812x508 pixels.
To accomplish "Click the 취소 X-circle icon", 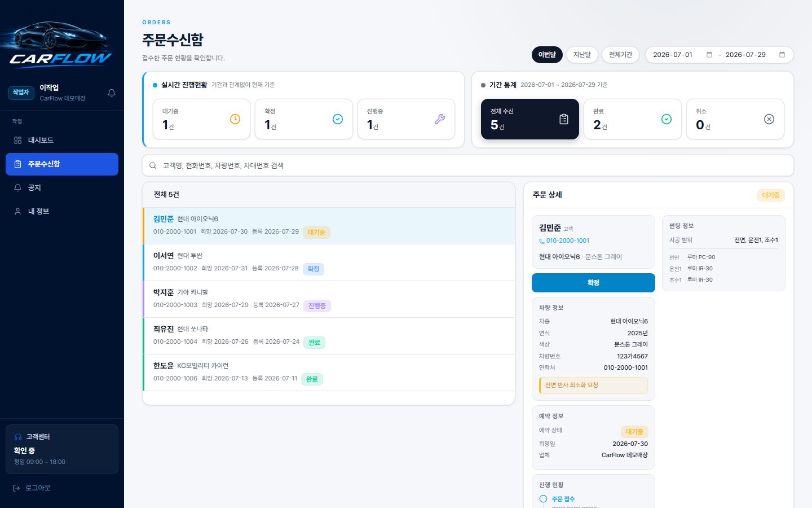I will [x=769, y=119].
